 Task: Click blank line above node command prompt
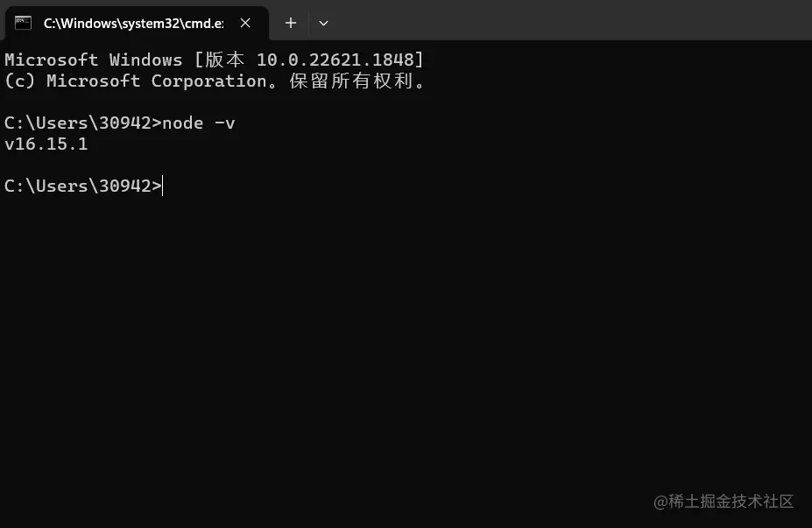(263, 102)
